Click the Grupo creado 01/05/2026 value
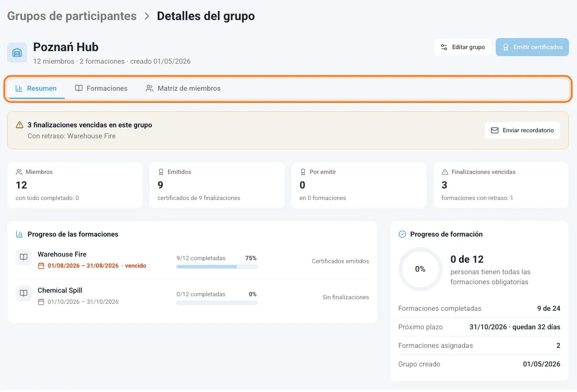The height and width of the screenshot is (392, 577). pos(542,364)
